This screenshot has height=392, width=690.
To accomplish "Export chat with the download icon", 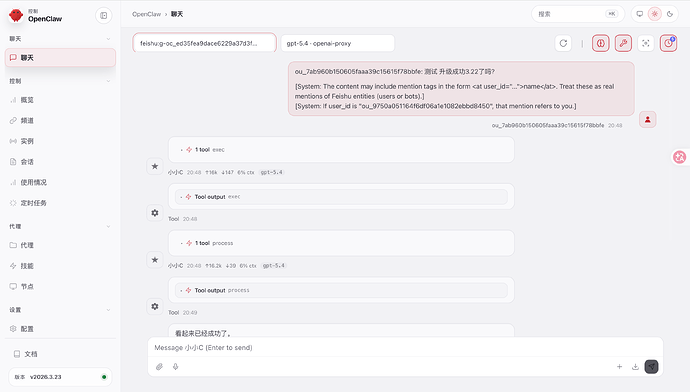I will (635, 366).
